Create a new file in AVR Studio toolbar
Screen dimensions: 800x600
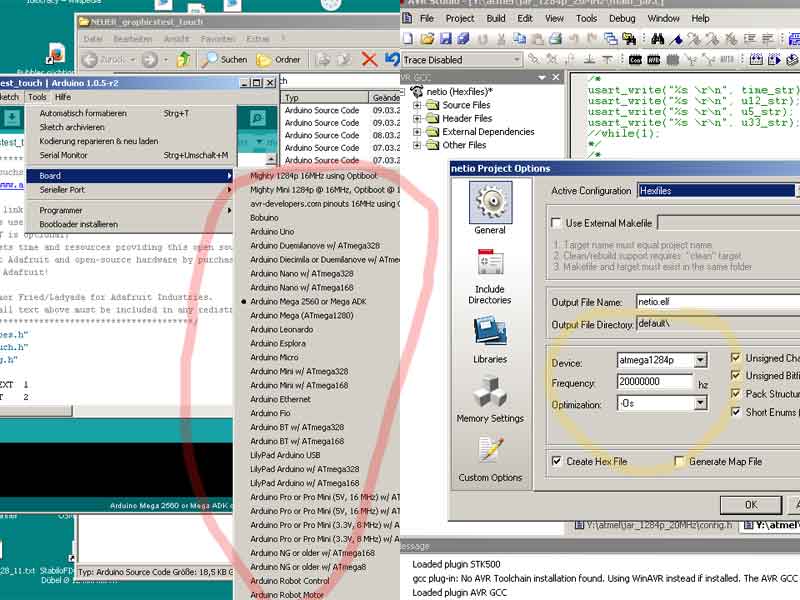click(x=408, y=38)
